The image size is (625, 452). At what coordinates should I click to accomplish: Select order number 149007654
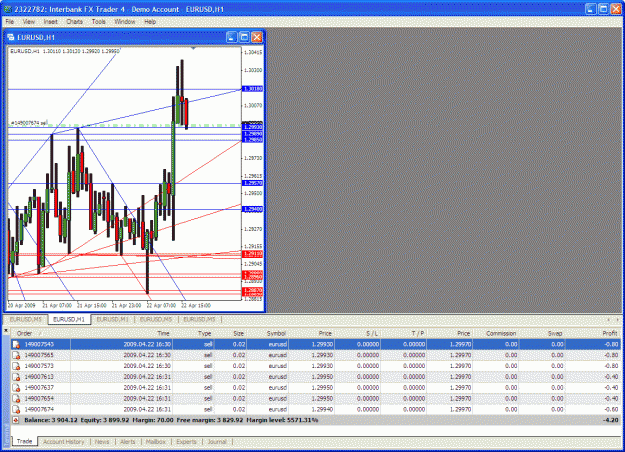39,398
